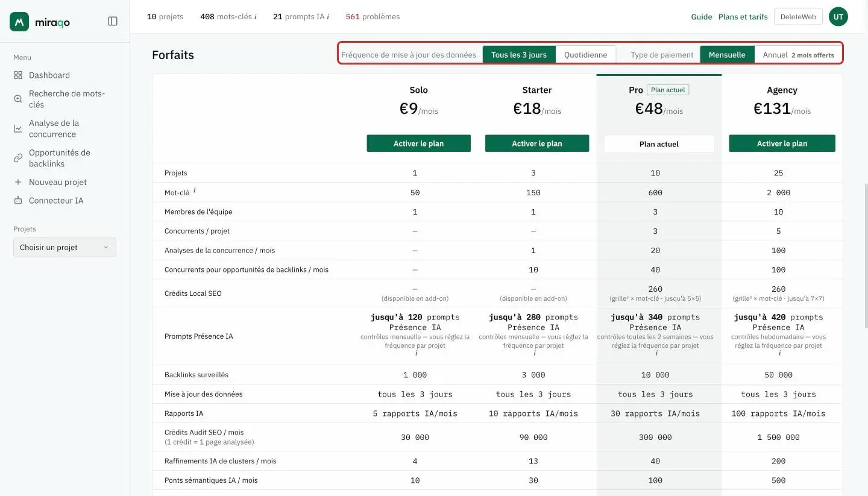Activate the Agency plan

(782, 143)
